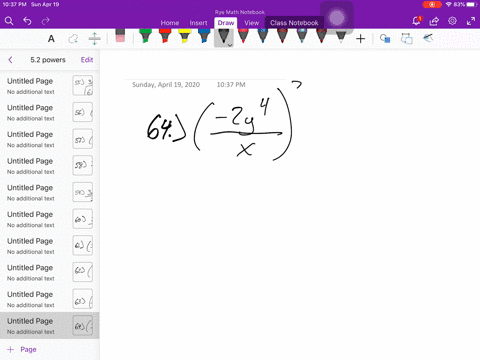480x360 pixels.
Task: Choose the red highlighter
Action: tap(165, 36)
